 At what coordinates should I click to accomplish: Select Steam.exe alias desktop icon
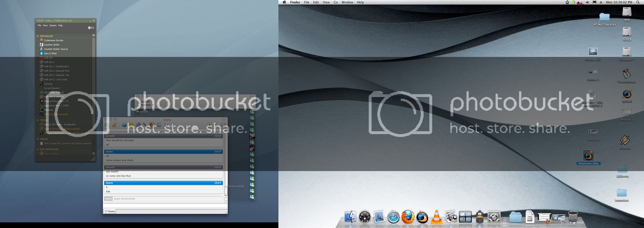(x=588, y=157)
